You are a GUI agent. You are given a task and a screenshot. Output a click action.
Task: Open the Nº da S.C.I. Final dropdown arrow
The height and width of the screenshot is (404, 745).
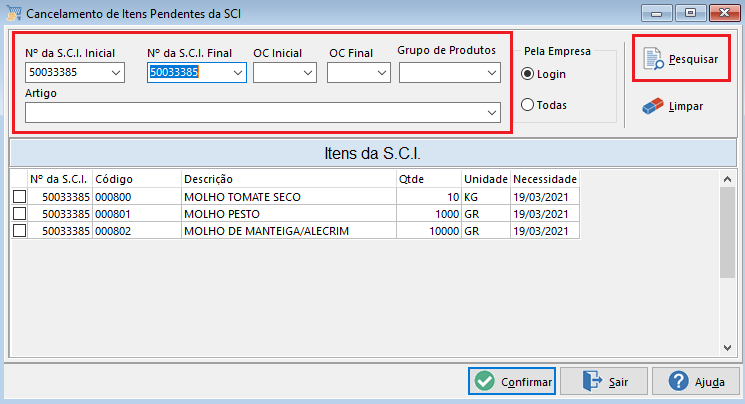(x=238, y=73)
